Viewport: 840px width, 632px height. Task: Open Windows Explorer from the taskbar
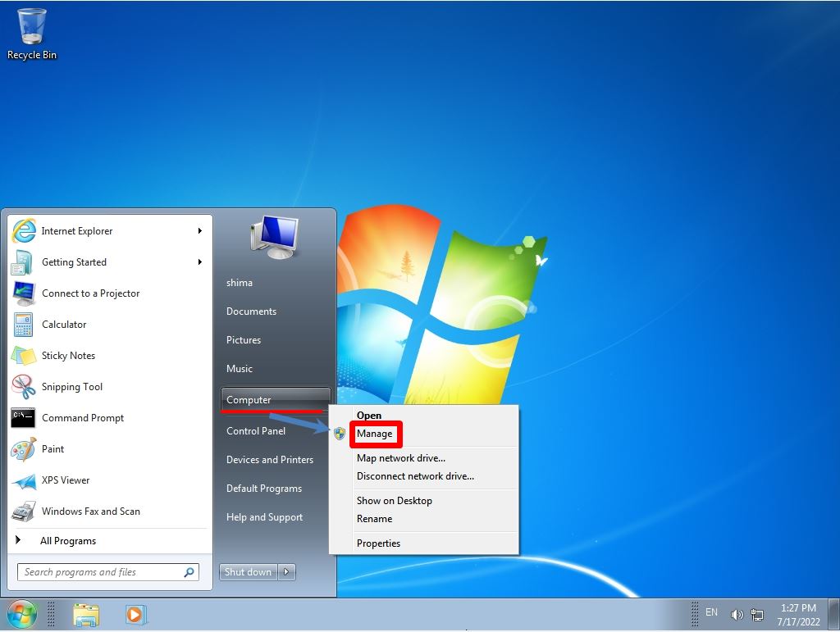pos(86,615)
